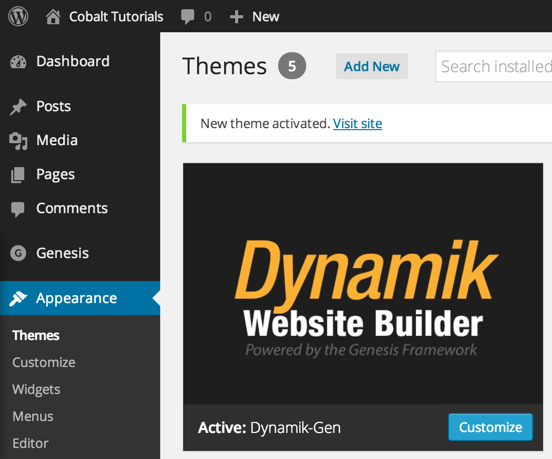Image resolution: width=552 pixels, height=459 pixels.
Task: Click the Comments speech bubble sidebar icon
Action: [x=18, y=209]
